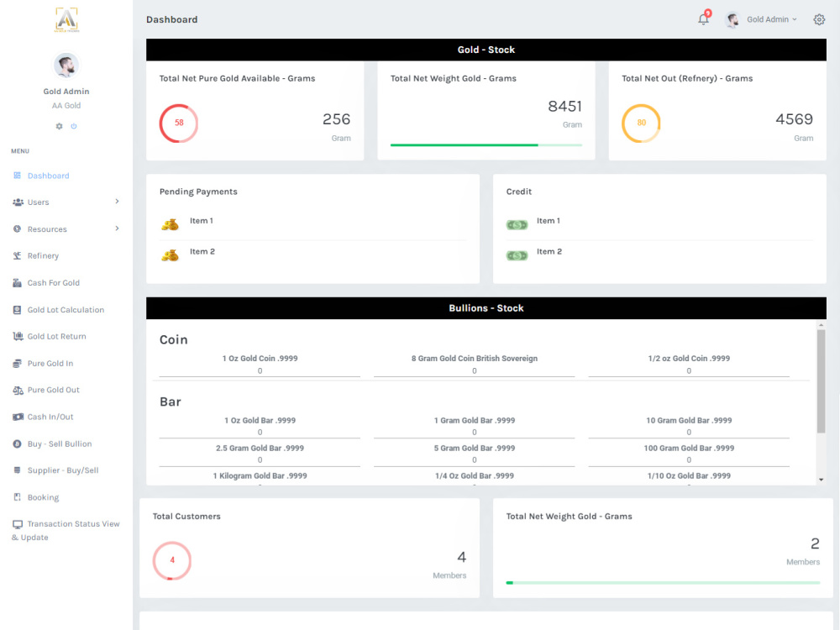840x630 pixels.
Task: Click the Cash In/Out money icon
Action: [x=18, y=417]
